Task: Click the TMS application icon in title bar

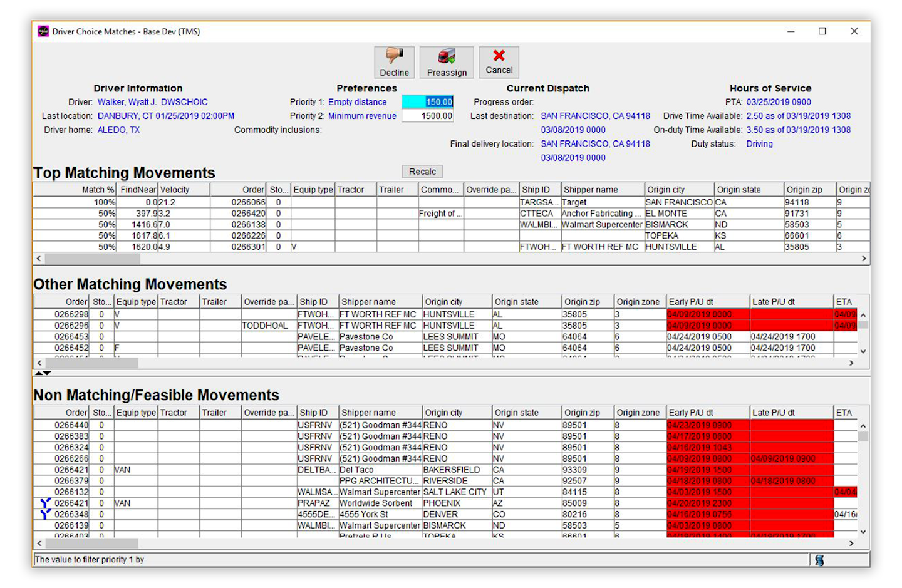Action: point(43,31)
